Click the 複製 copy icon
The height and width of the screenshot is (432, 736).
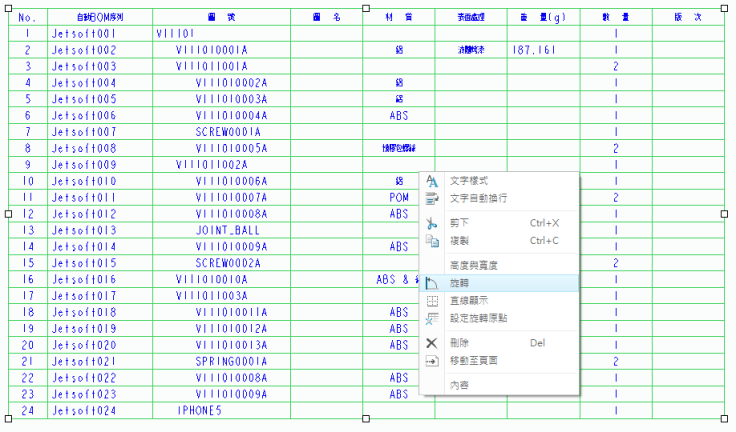pyautogui.click(x=432, y=241)
